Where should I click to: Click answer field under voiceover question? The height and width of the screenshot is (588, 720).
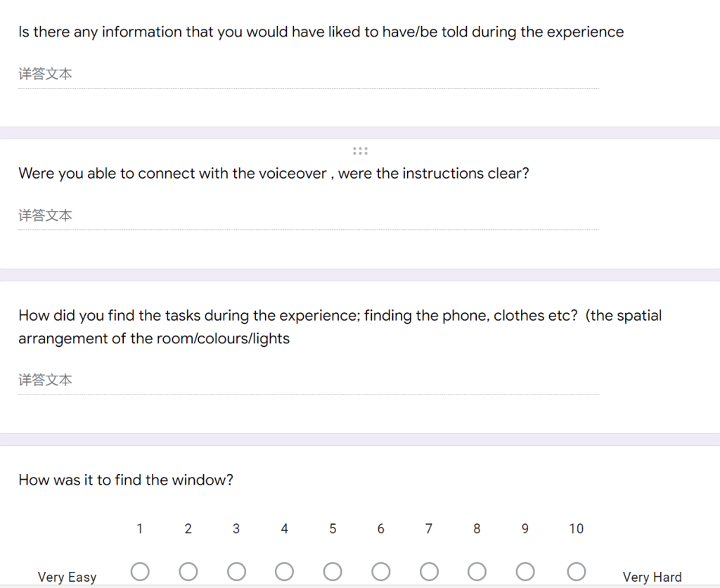click(x=309, y=216)
